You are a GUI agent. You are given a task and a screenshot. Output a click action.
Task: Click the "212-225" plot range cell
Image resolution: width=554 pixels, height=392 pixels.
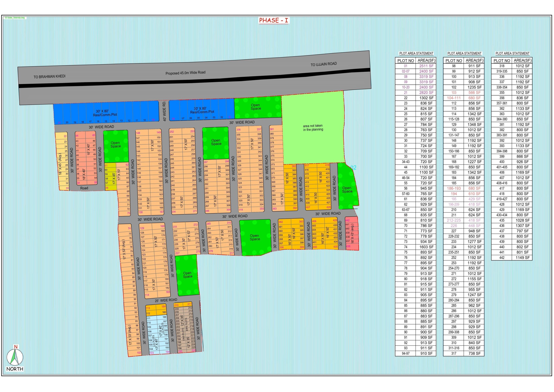click(454, 220)
